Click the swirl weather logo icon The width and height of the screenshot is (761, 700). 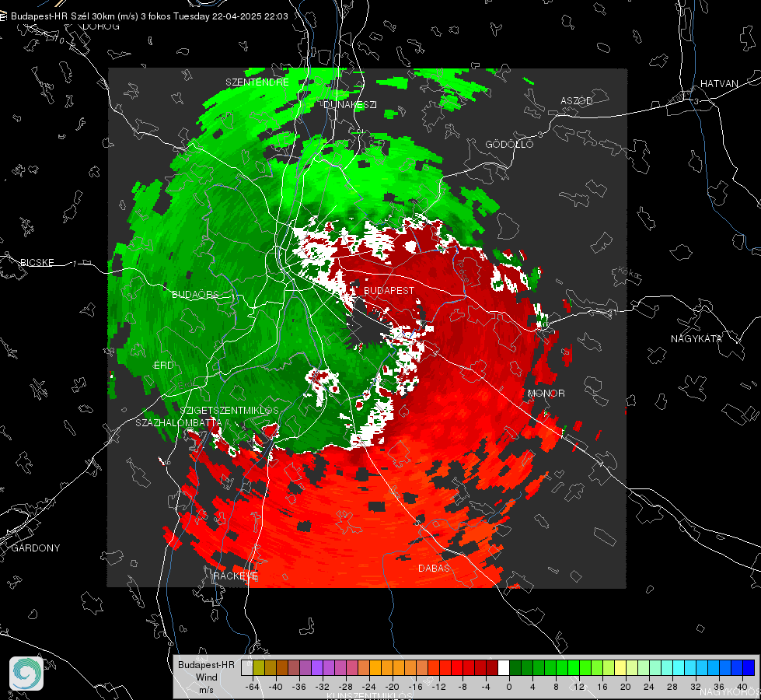[26, 674]
